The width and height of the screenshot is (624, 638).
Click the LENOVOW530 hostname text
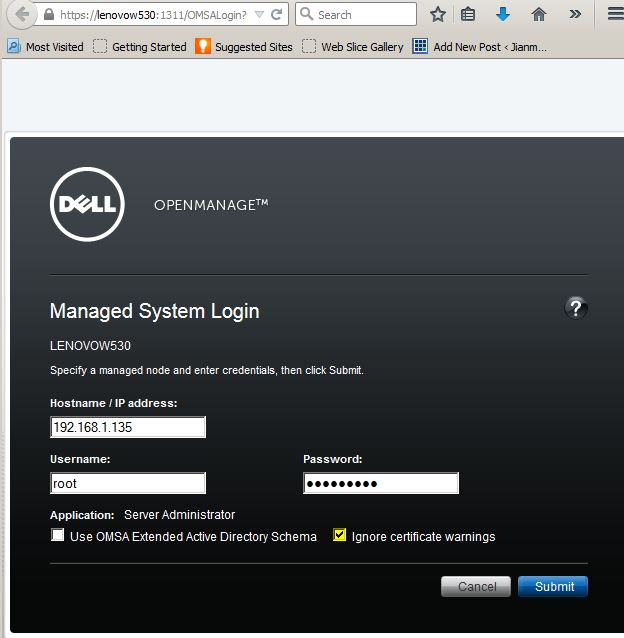(90, 346)
